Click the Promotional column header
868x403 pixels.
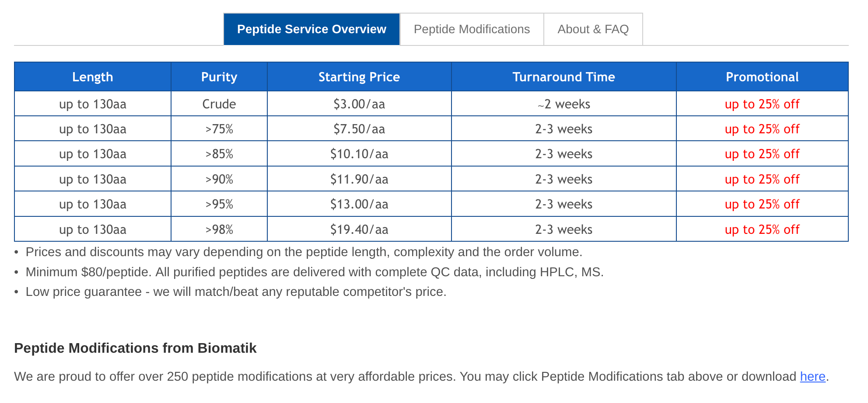pos(762,77)
